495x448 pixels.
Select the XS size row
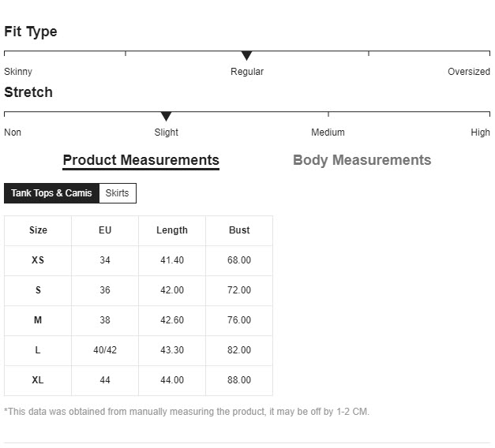(38, 260)
